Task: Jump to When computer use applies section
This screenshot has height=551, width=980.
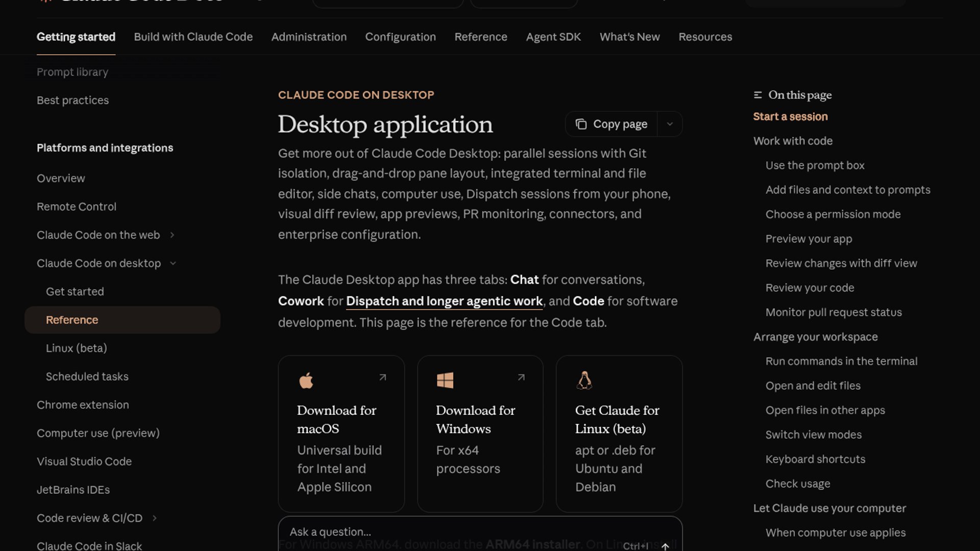Action: click(x=836, y=533)
